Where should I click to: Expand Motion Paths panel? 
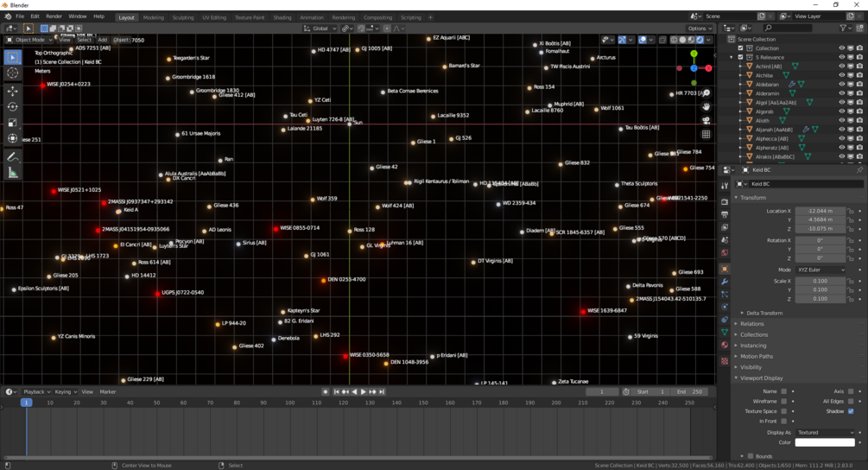(757, 357)
